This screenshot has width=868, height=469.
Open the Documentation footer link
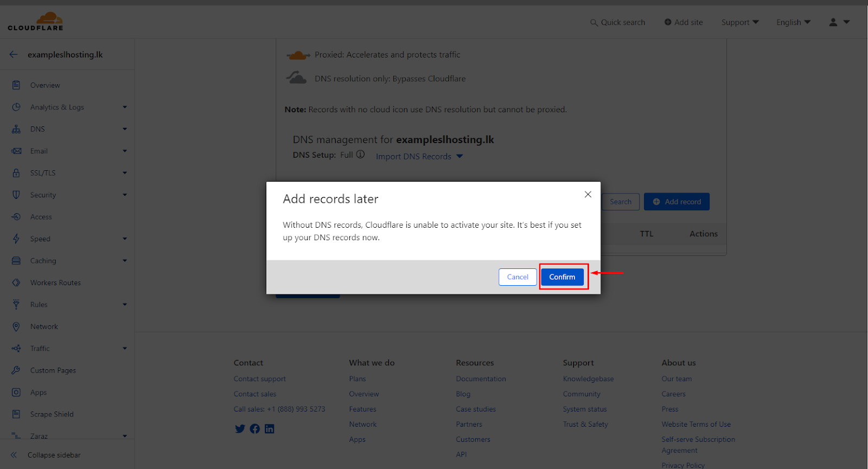click(481, 379)
